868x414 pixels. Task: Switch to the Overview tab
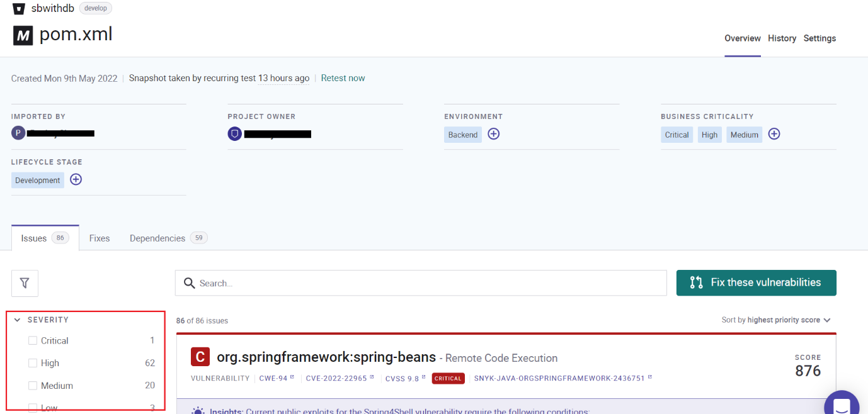tap(743, 38)
